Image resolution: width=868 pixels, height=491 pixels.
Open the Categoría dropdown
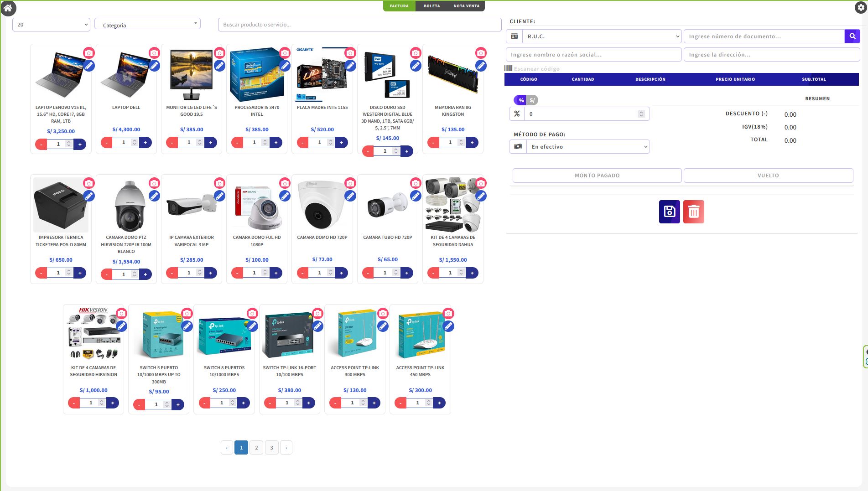point(147,23)
